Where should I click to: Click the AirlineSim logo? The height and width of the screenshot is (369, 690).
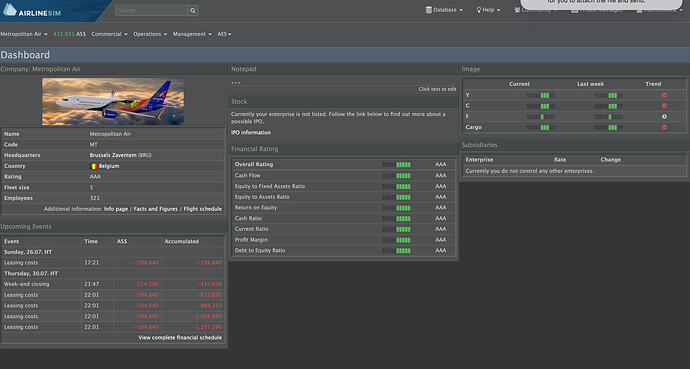tap(32, 11)
